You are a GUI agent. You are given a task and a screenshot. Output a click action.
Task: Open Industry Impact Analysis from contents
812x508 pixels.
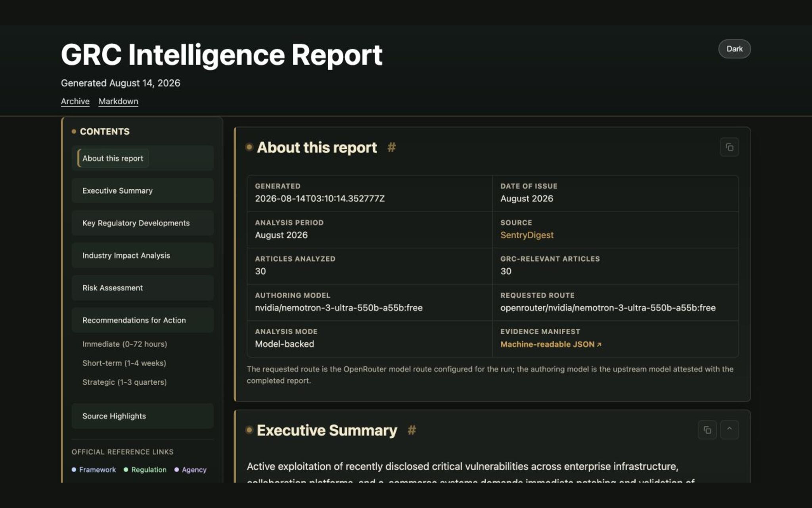[x=143, y=255]
